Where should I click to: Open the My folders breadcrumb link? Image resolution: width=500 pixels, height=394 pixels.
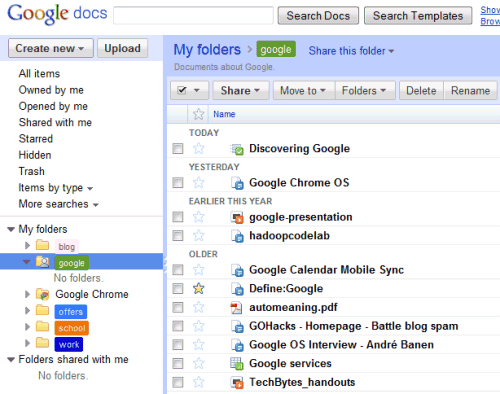pyautogui.click(x=207, y=50)
